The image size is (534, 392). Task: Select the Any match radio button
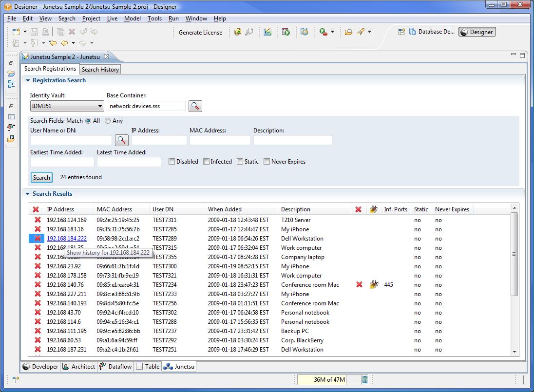click(108, 121)
